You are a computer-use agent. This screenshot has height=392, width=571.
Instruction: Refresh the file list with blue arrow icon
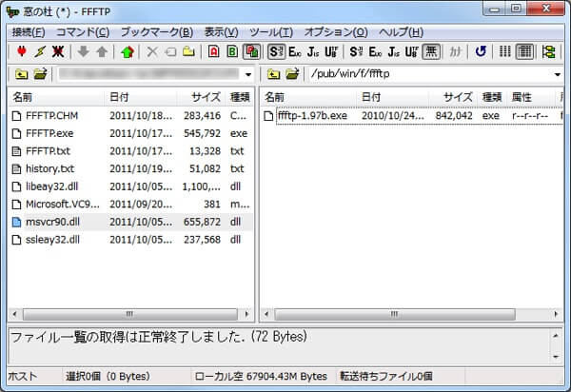tap(481, 51)
